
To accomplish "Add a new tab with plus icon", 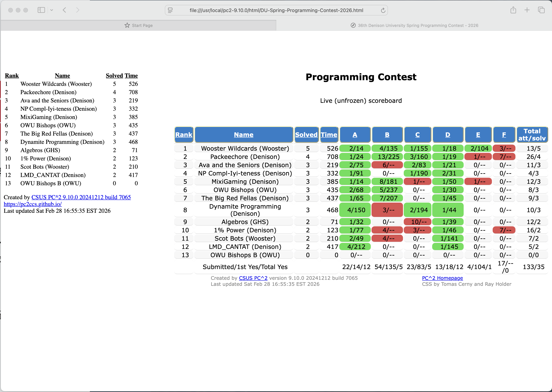I will click(527, 10).
